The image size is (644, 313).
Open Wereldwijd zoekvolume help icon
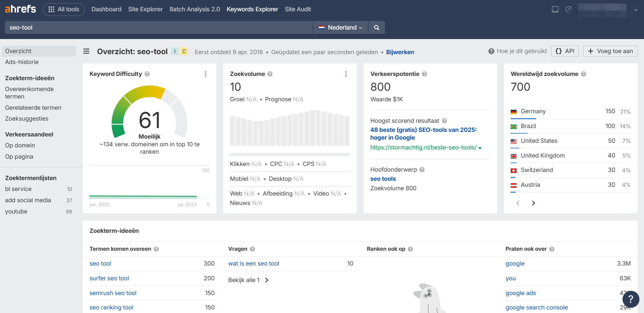tap(583, 74)
